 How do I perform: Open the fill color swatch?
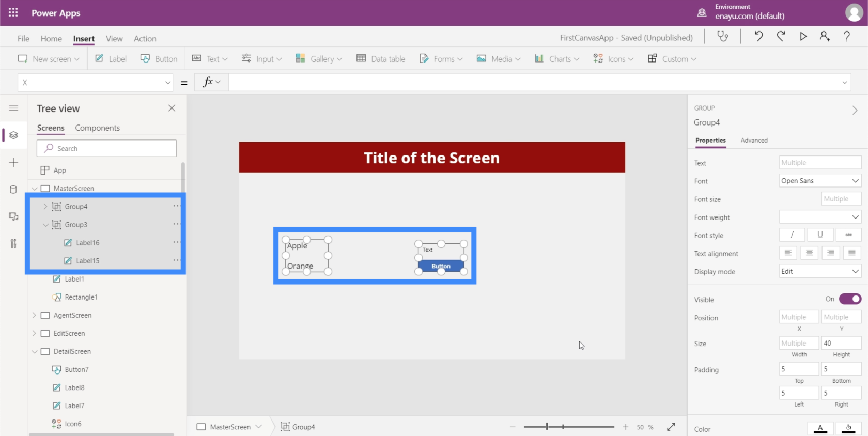pos(848,428)
